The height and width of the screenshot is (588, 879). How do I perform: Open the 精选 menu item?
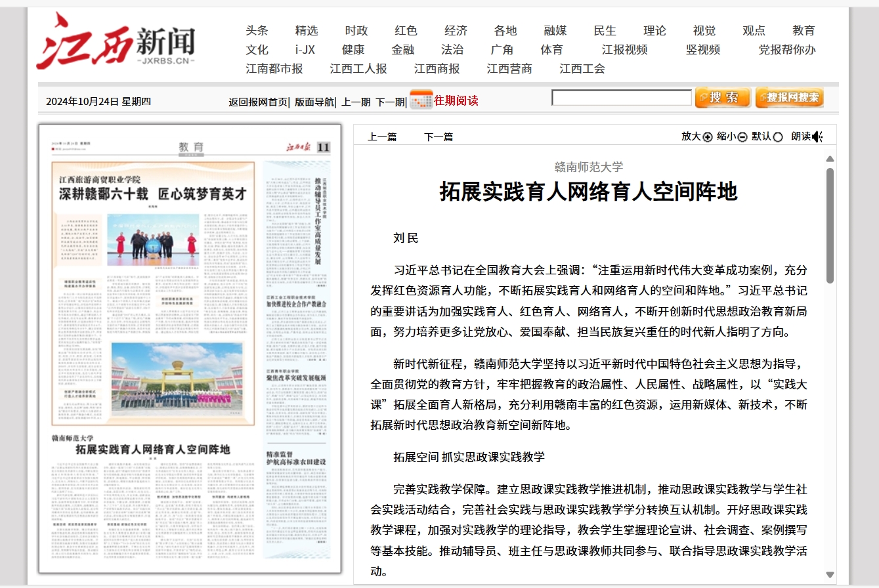coord(307,30)
